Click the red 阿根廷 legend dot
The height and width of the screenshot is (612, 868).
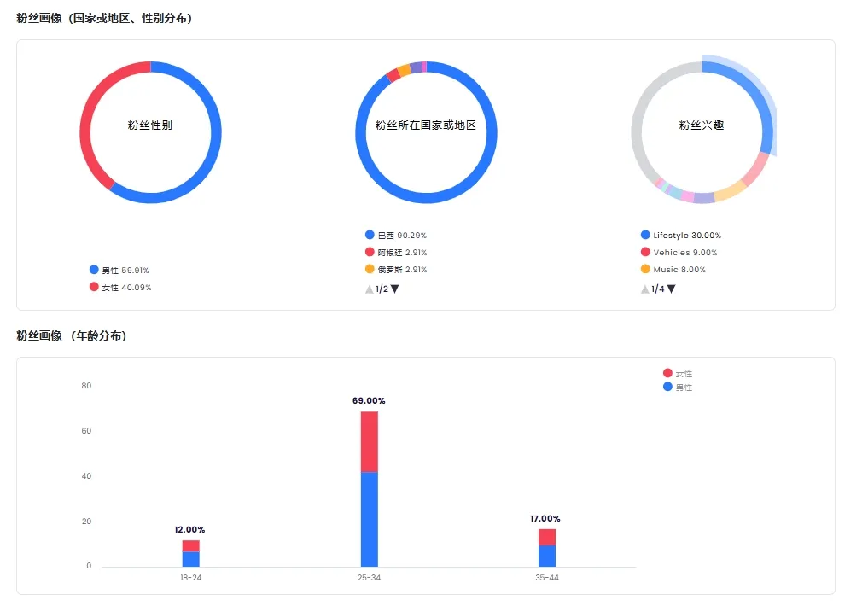click(369, 252)
